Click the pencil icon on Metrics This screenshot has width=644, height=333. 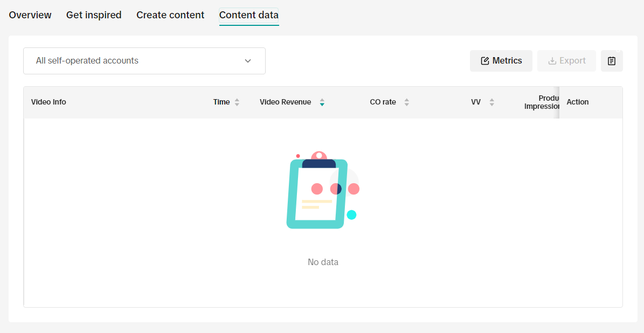click(484, 61)
